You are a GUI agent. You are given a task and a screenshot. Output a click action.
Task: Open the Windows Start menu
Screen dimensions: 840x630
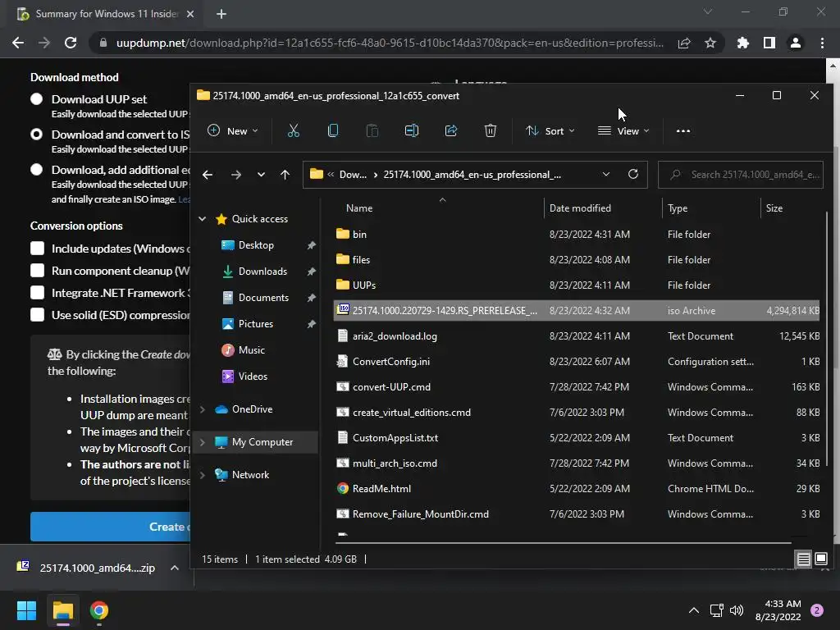(26, 610)
